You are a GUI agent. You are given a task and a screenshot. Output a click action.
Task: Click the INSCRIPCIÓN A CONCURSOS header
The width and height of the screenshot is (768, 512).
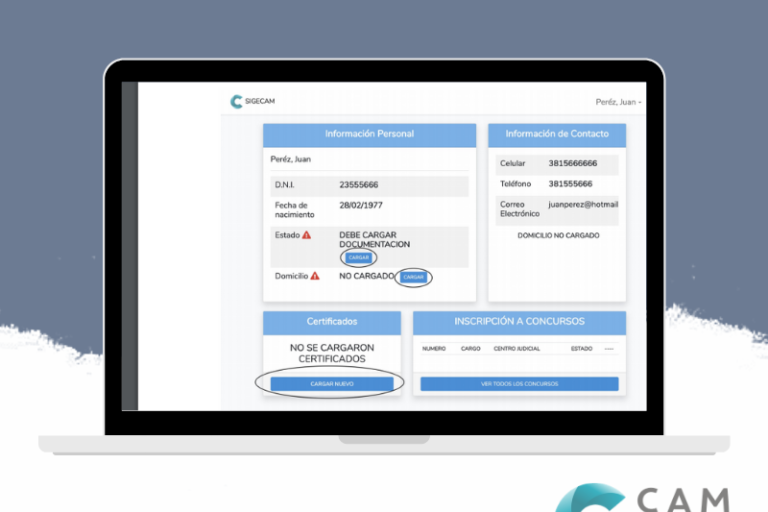(519, 322)
